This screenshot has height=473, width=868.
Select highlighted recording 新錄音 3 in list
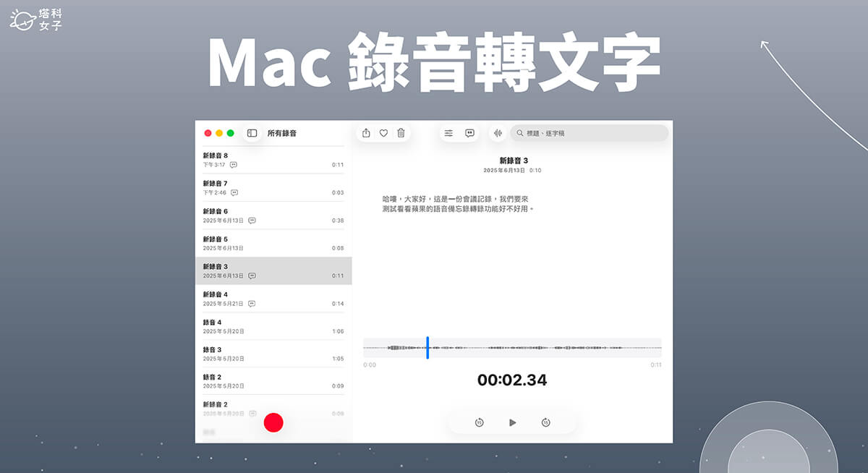coord(273,270)
